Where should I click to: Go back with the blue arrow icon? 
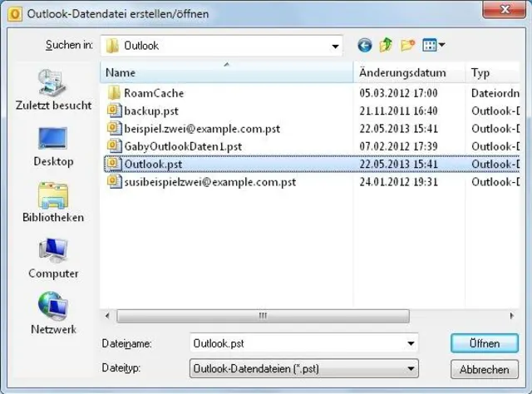click(x=365, y=45)
